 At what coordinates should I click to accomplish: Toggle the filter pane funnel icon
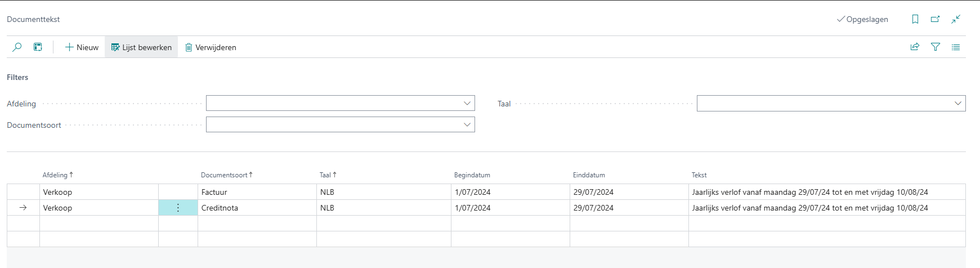pyautogui.click(x=936, y=47)
